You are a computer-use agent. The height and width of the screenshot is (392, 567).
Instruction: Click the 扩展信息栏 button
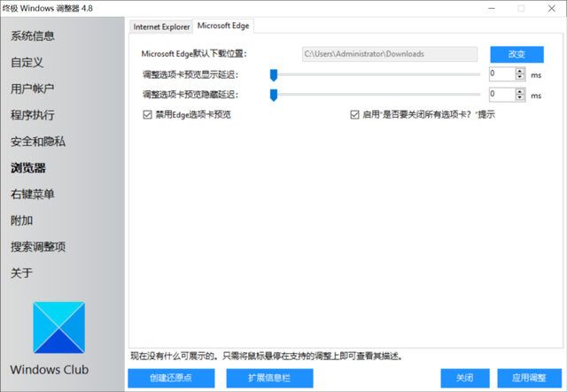[269, 378]
